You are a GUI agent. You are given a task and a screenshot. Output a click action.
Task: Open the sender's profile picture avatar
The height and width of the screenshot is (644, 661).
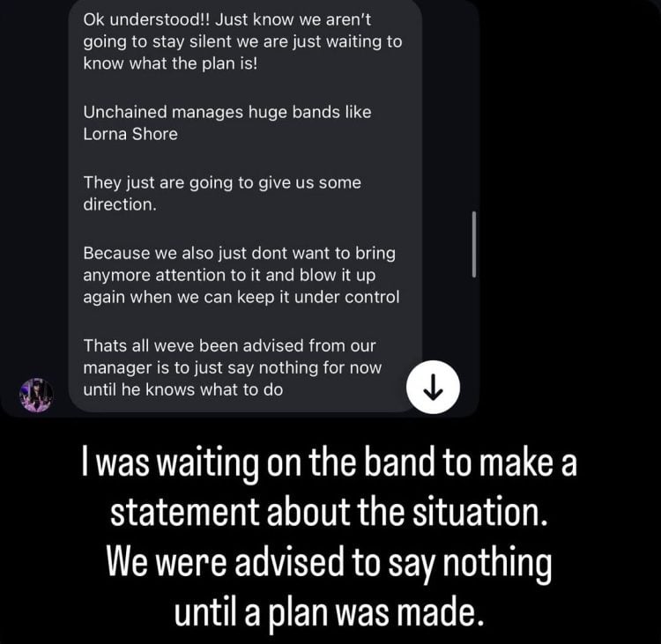point(37,395)
